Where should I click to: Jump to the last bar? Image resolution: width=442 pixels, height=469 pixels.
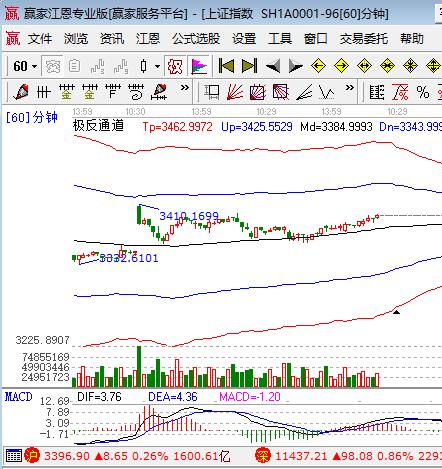249,66
